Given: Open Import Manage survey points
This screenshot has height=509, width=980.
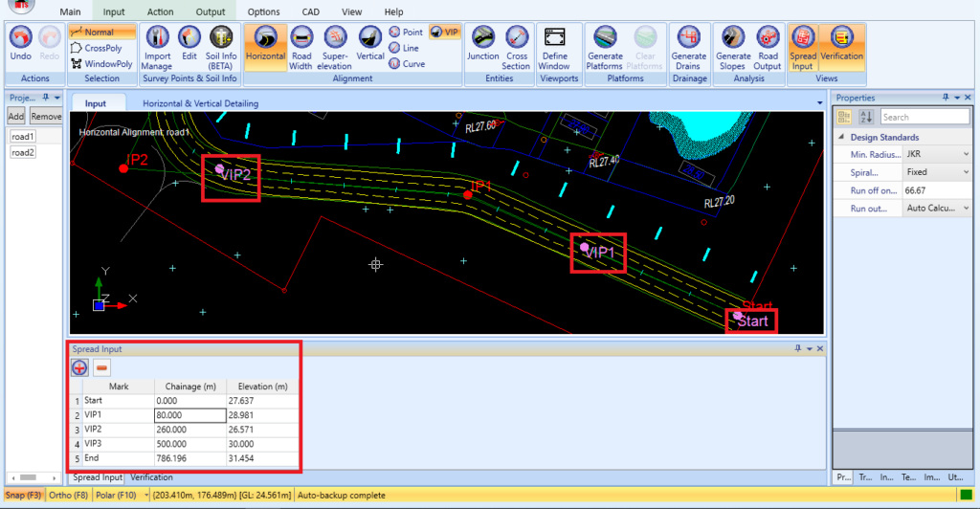Looking at the screenshot, I should [157, 48].
